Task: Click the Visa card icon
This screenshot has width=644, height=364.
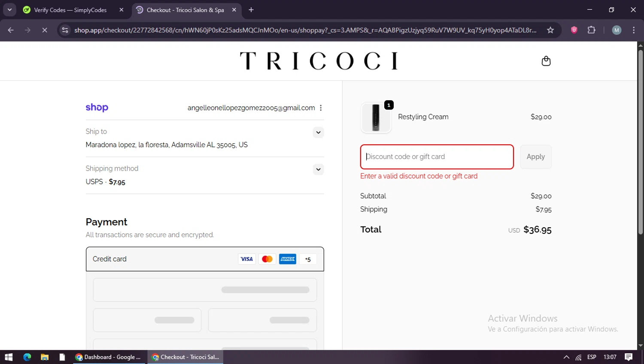Action: point(247,259)
